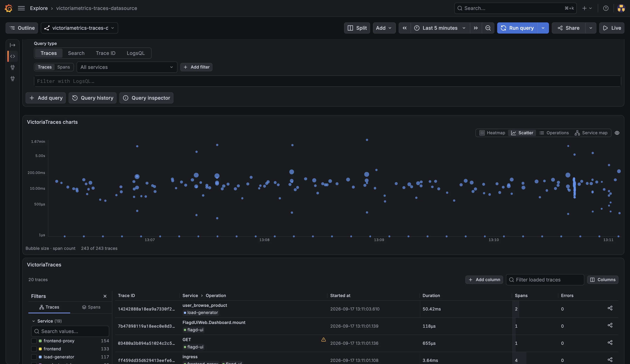630x364 pixels.
Task: Open the user avatar menu
Action: pyautogui.click(x=621, y=8)
